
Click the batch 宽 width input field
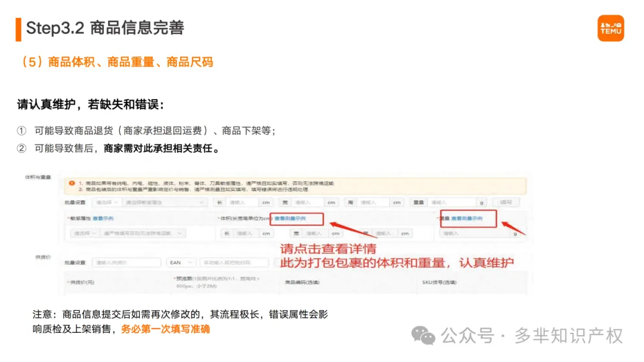308,203
